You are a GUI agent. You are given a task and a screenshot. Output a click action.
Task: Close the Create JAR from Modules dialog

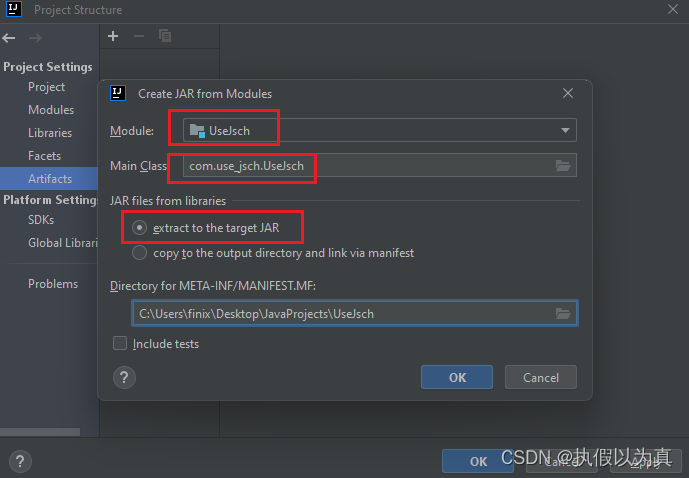tap(568, 93)
